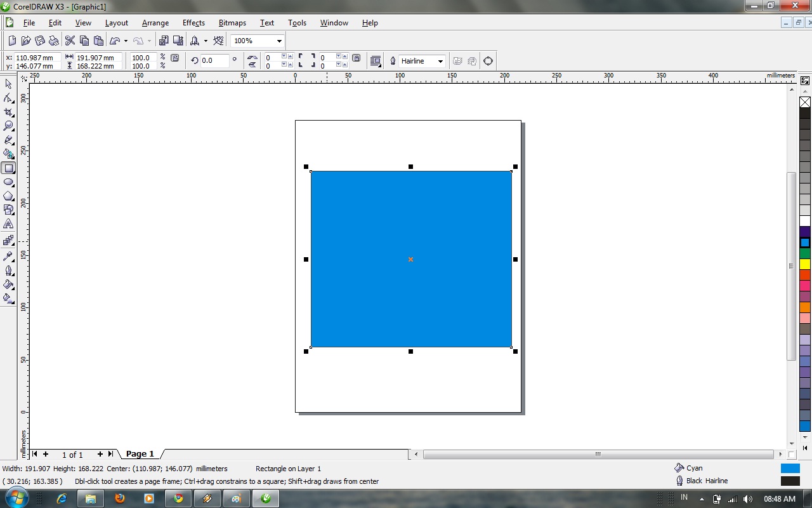Select the Freehand drawing tool

(x=9, y=140)
